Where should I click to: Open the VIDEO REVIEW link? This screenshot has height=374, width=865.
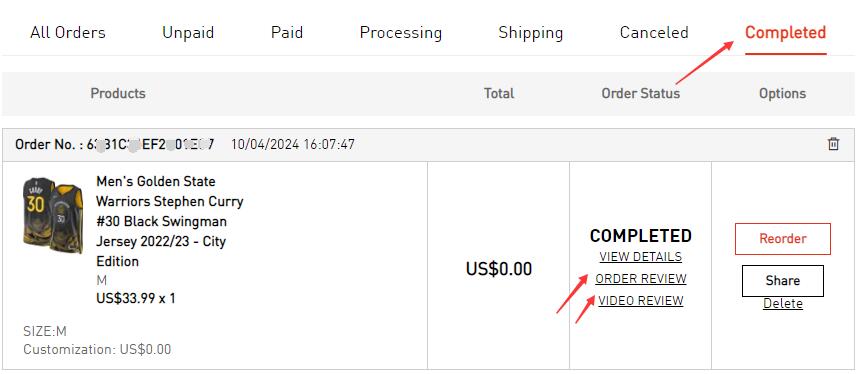[640, 301]
